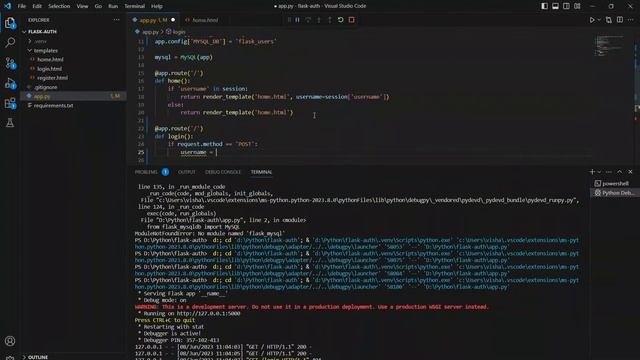The height and width of the screenshot is (360, 640).
Task: Open the Explorer view in activity bar
Action: coord(10,23)
